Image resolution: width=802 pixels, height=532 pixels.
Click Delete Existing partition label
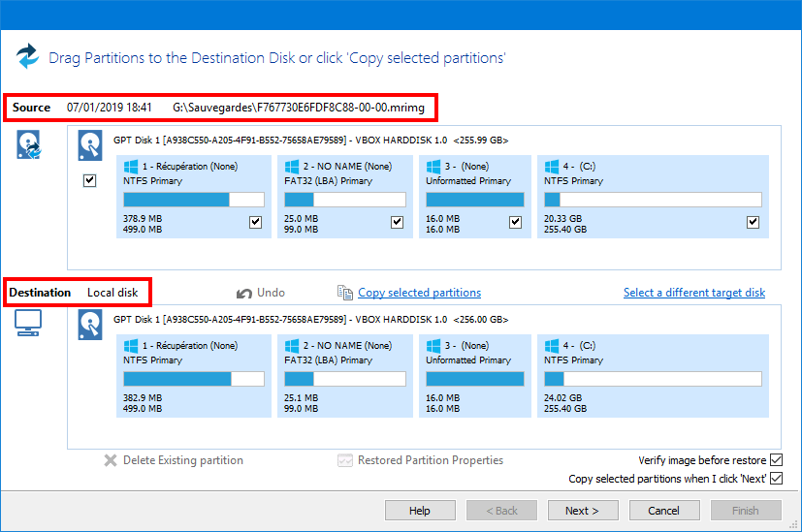(183, 460)
